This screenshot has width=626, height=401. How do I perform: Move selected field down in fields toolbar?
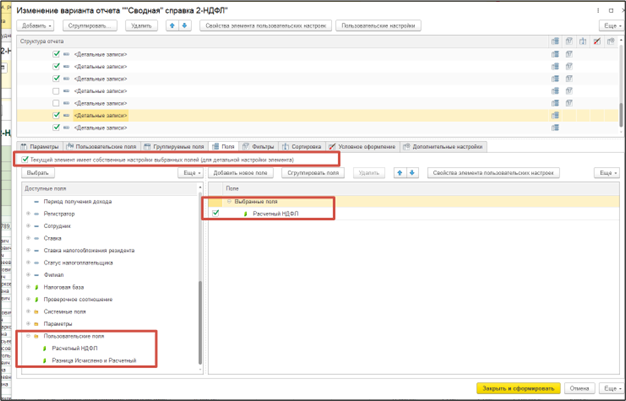click(x=412, y=173)
